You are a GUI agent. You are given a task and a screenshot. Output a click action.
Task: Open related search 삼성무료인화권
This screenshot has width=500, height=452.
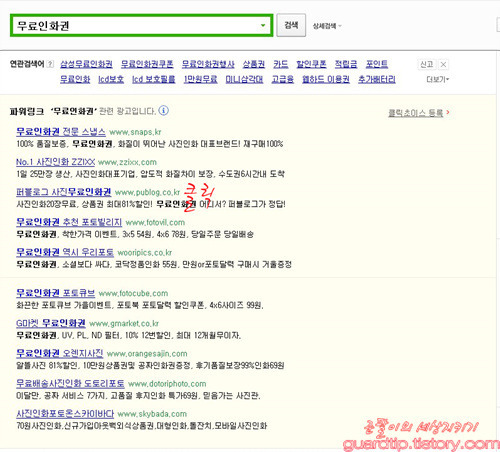tap(86, 64)
